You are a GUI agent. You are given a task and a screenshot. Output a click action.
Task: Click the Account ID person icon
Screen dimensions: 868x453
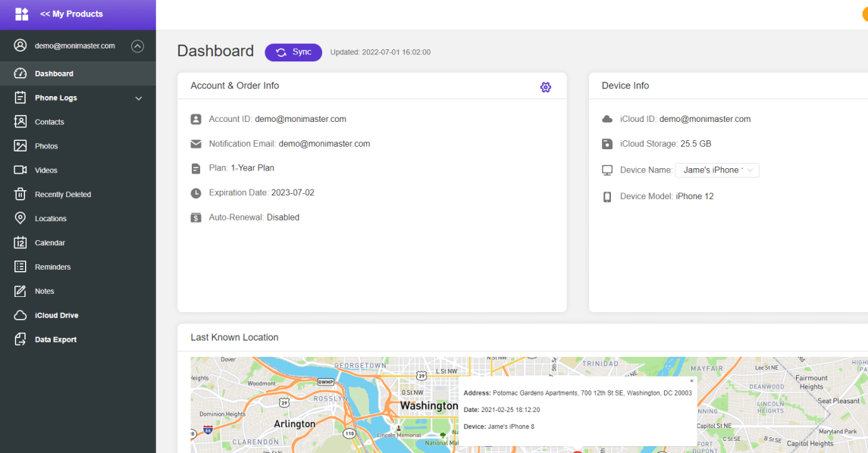[x=196, y=119]
